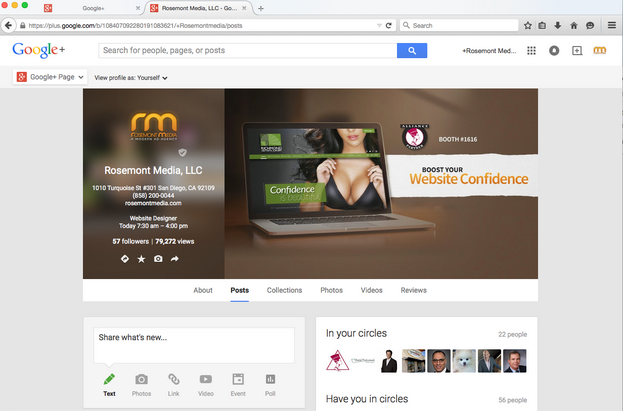This screenshot has height=411, width=623.
Task: Click the browser URL address field
Action: point(201,25)
